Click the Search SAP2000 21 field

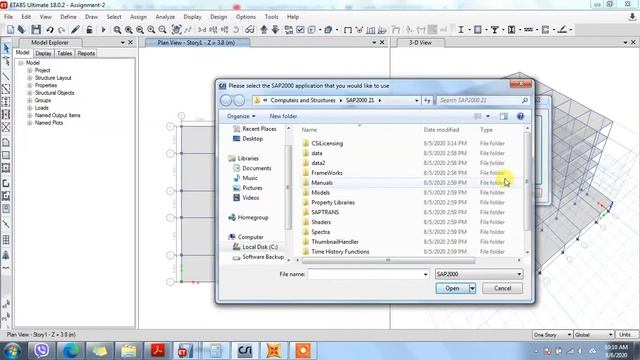482,100
